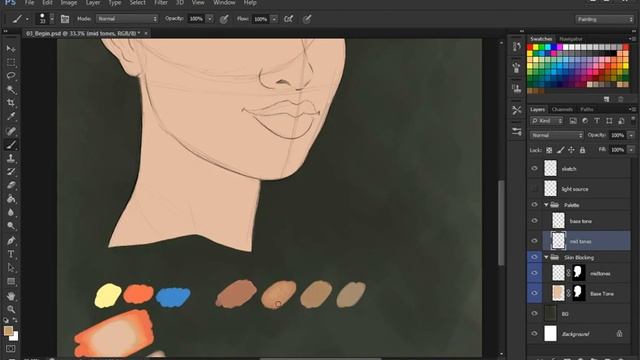640x360 pixels.
Task: Select the Brush tool in toolbox
Action: pyautogui.click(x=11, y=144)
